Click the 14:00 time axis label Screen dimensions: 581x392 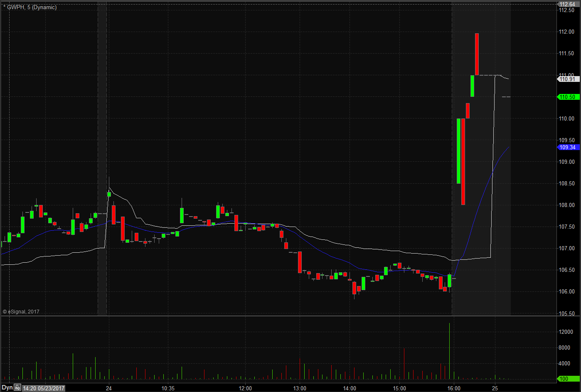[350, 388]
